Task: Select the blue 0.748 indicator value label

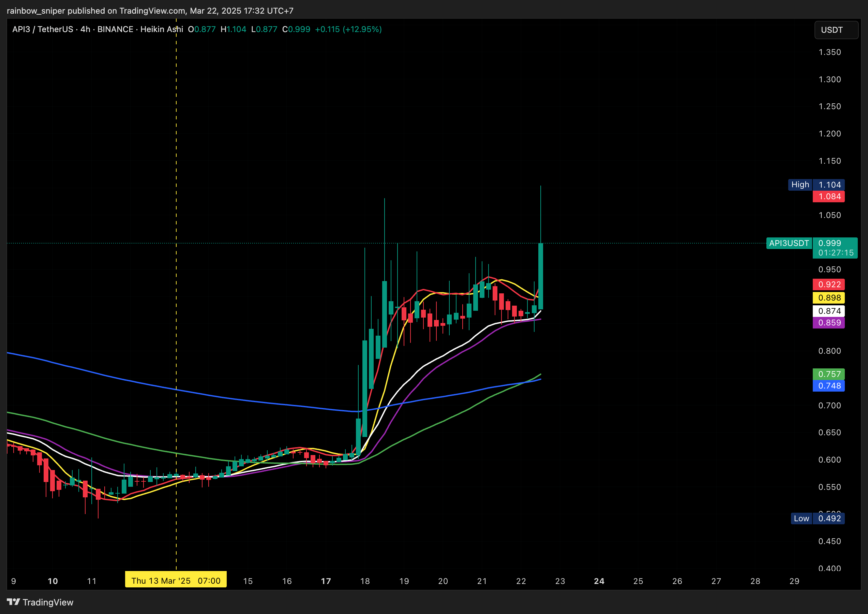Action: tap(829, 386)
